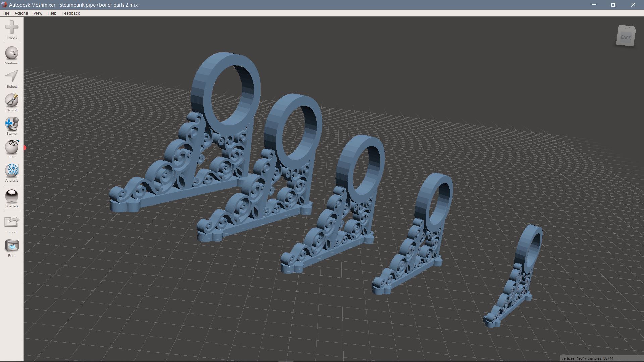
Task: Click the Meshmixer app logo in title bar
Action: click(4, 5)
